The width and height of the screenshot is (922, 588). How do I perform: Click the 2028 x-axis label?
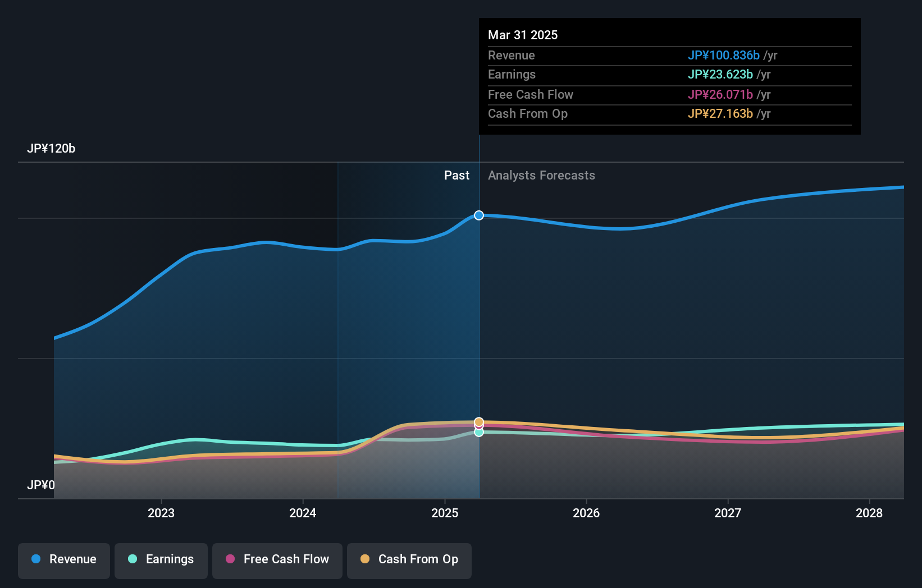[869, 513]
